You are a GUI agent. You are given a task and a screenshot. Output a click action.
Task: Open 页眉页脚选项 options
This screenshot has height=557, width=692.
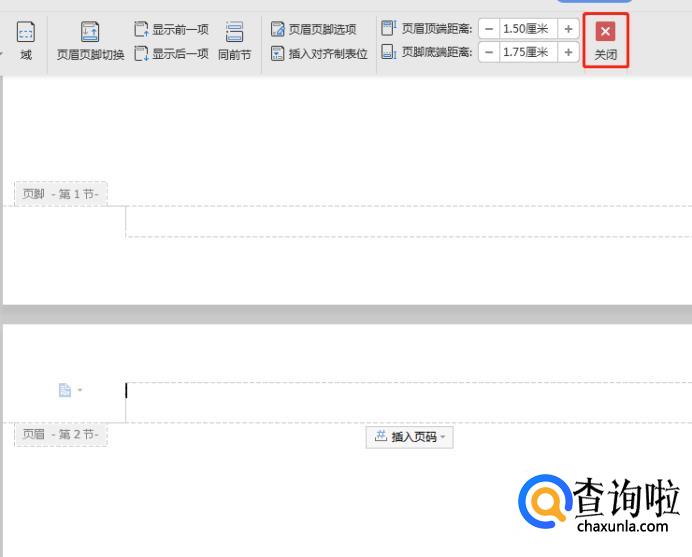313,30
